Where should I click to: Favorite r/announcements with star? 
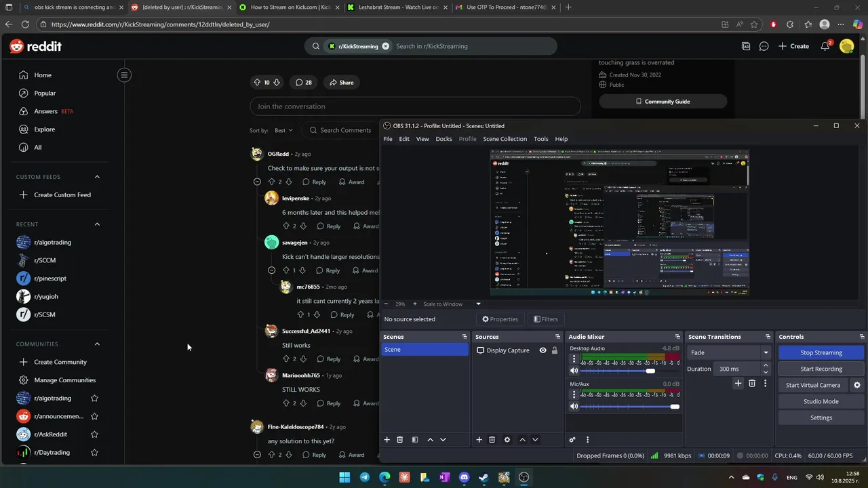(94, 416)
